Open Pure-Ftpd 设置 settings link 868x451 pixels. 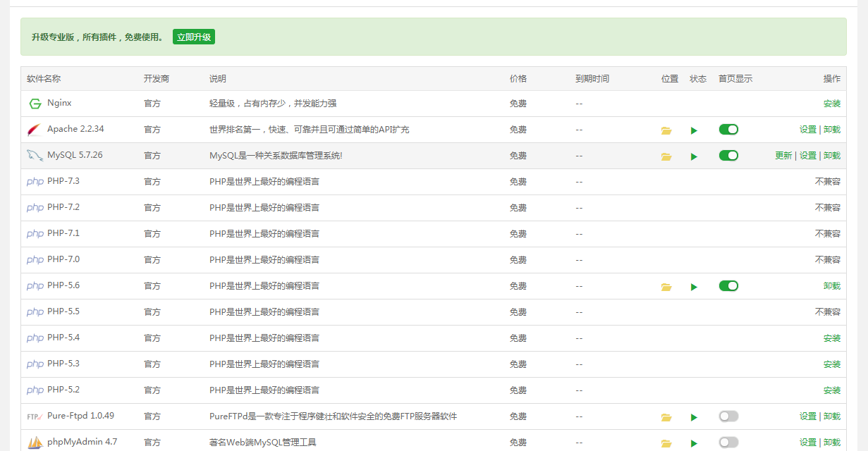pyautogui.click(x=808, y=416)
